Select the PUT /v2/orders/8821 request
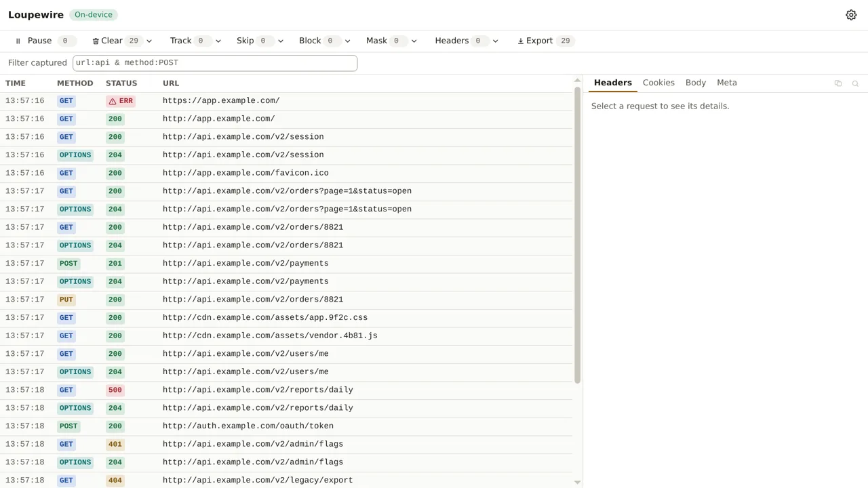Image resolution: width=868 pixels, height=488 pixels. [x=286, y=300]
